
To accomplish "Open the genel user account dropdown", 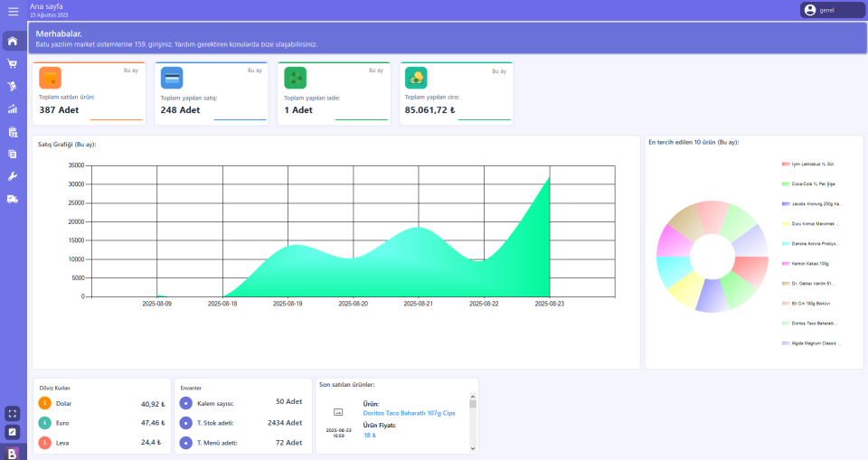I will (x=833, y=10).
